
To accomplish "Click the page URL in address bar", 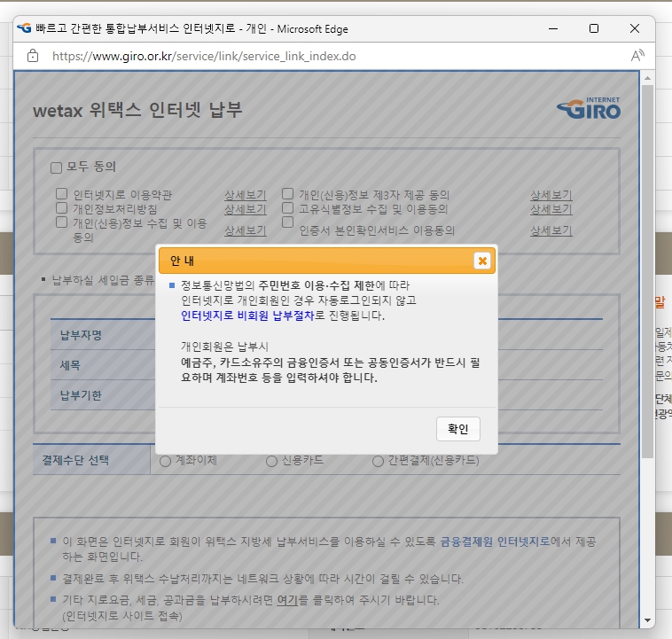I will pos(204,56).
